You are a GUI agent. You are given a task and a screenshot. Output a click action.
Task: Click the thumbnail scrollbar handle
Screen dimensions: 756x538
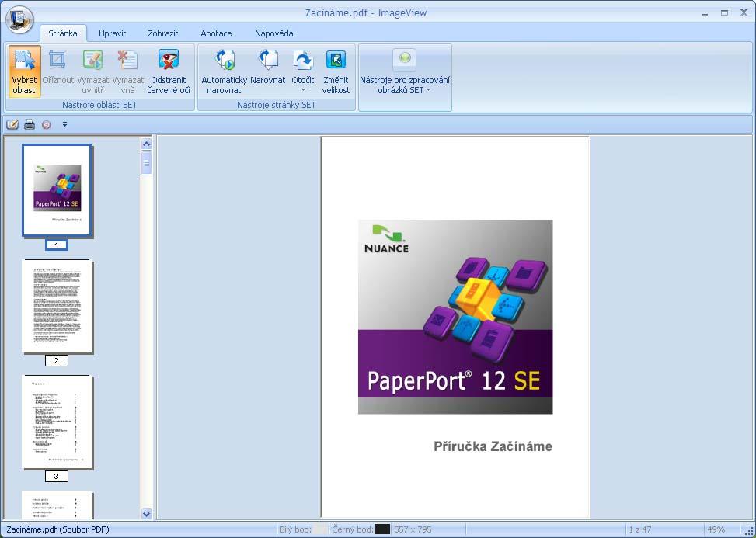tap(147, 163)
